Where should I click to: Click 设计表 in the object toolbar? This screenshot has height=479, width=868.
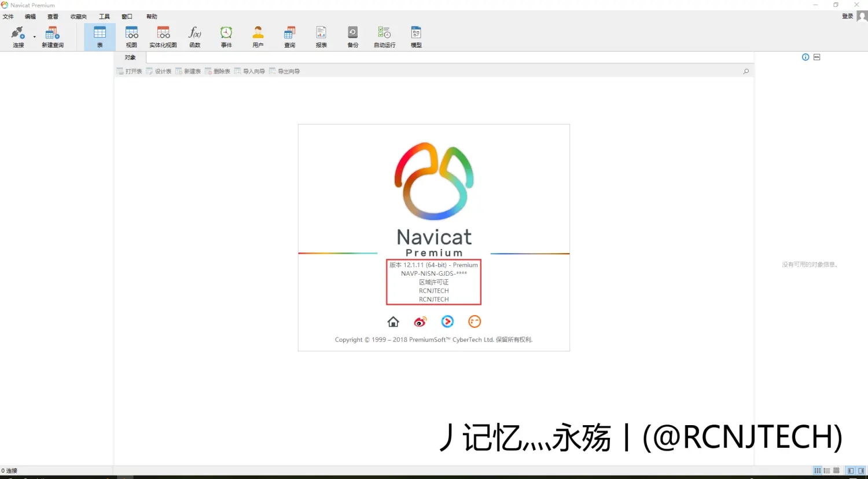(x=159, y=71)
